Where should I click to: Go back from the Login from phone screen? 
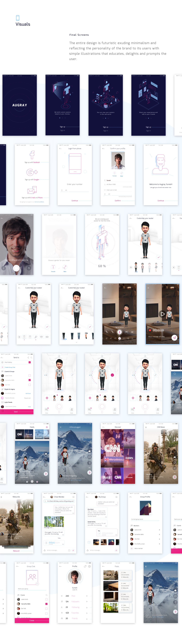click(x=60, y=148)
